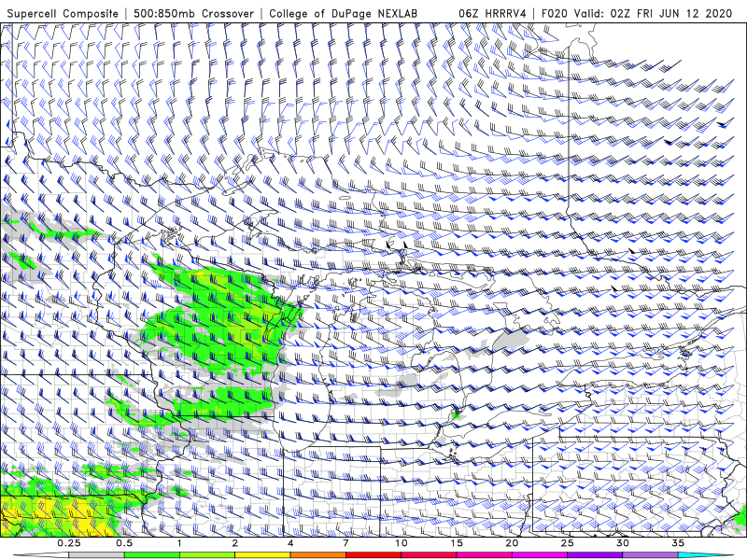The height and width of the screenshot is (560, 747).
Task: Click the legend value 35
Action: (678, 543)
